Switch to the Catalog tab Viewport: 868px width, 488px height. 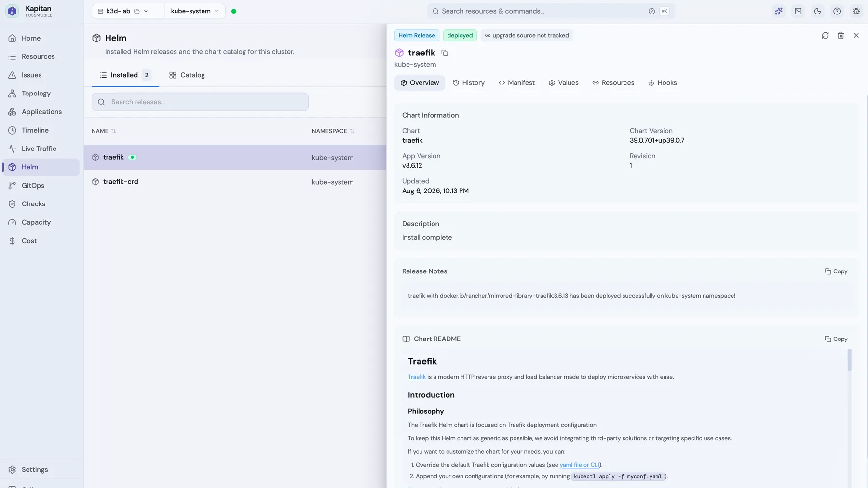tap(187, 75)
